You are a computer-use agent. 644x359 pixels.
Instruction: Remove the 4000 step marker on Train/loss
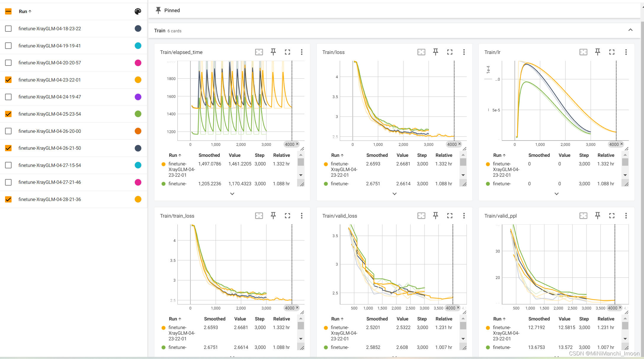pos(459,144)
